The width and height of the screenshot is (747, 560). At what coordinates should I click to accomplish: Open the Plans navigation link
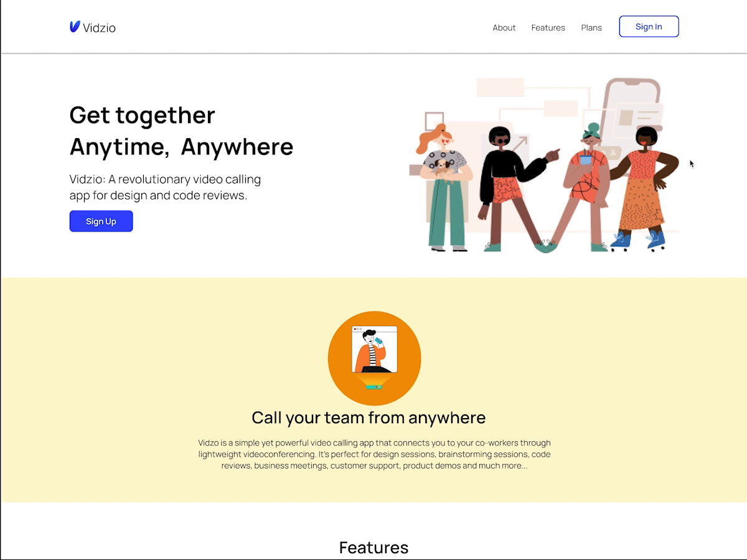click(591, 27)
